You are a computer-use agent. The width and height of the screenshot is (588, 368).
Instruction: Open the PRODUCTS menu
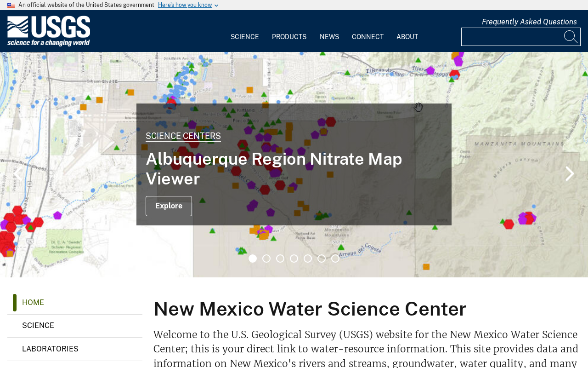click(289, 37)
